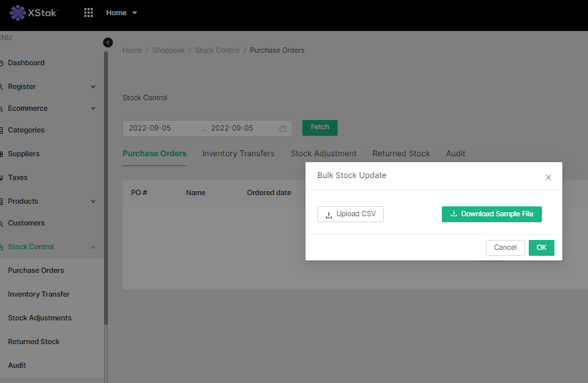
Task: Click the Suppliers sidebar icon
Action: point(2,154)
